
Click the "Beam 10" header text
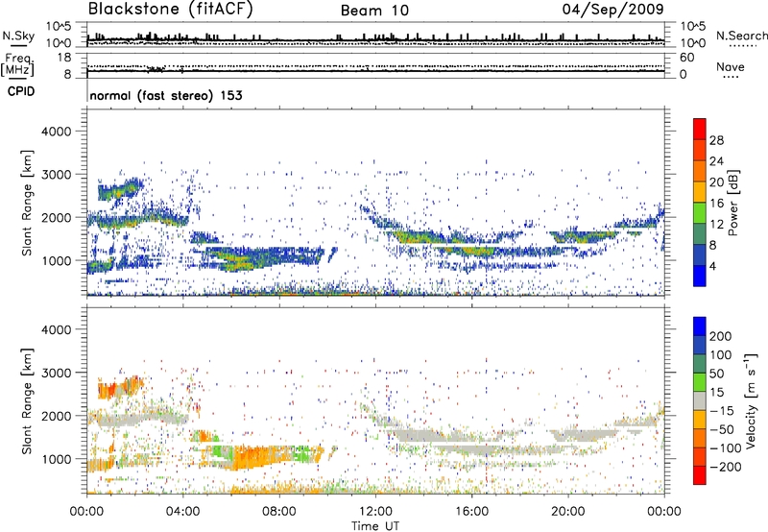point(374,11)
